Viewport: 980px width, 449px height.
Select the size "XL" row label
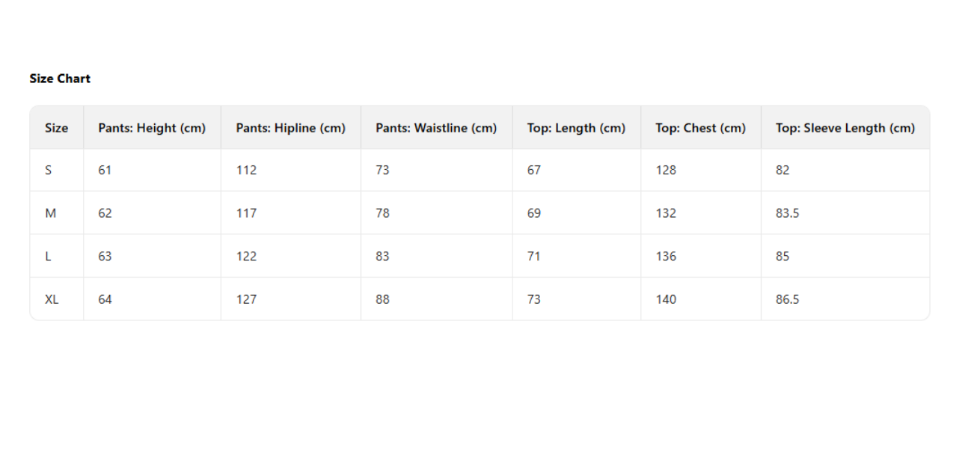pos(52,299)
